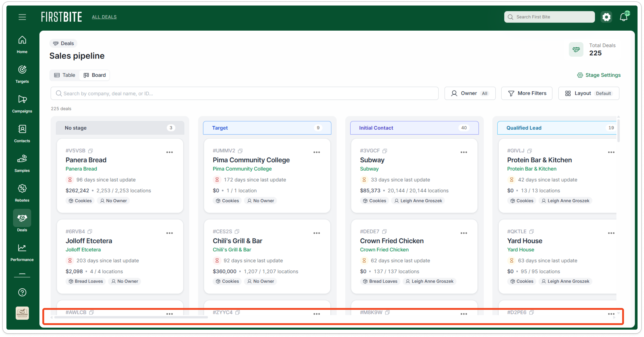644x337 pixels.
Task: Open the Rebates sidebar icon
Action: [x=22, y=193]
